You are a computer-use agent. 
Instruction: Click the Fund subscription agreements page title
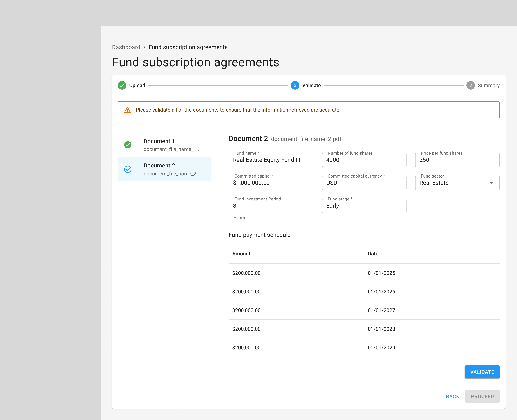(195, 62)
